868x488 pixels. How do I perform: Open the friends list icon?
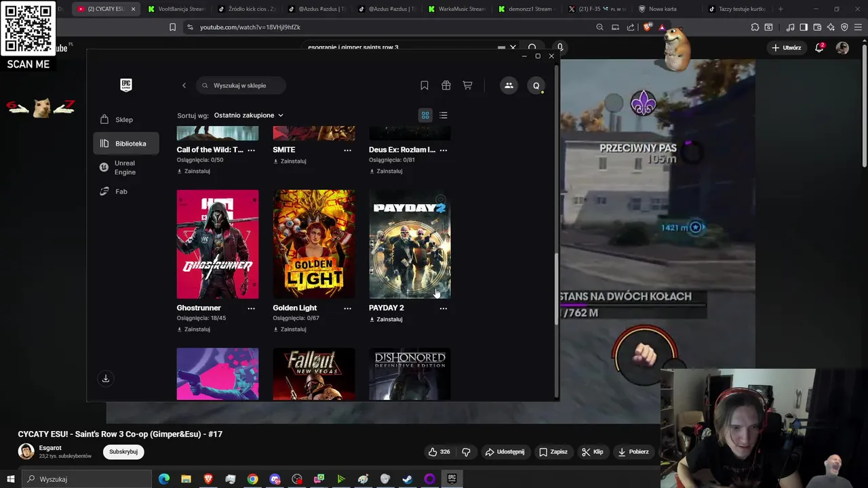coord(509,85)
